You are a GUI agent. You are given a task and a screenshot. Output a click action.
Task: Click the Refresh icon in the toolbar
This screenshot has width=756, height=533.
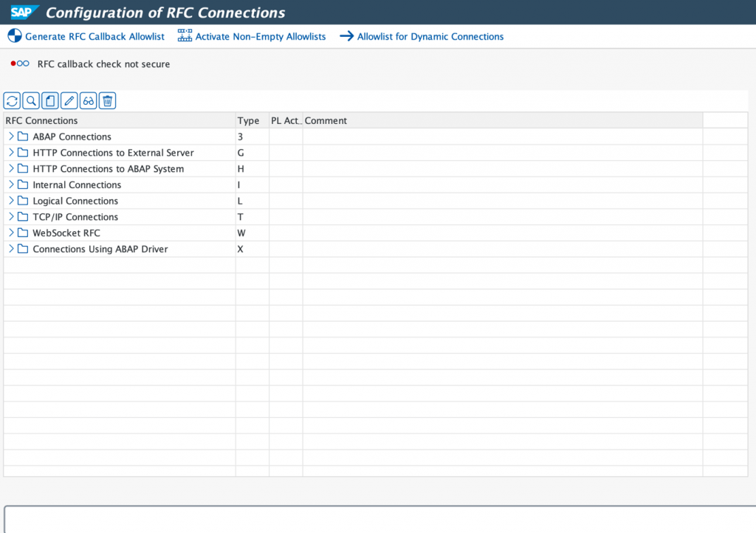[x=12, y=100]
